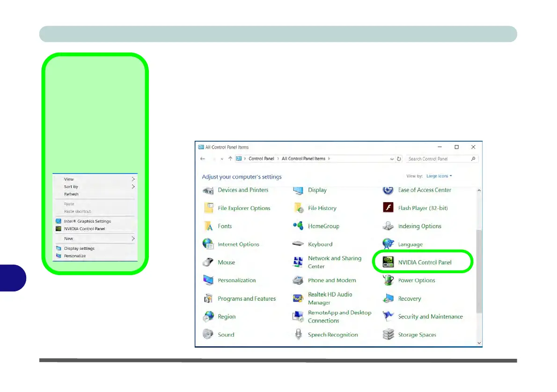Open the Personalization icon

[208, 280]
